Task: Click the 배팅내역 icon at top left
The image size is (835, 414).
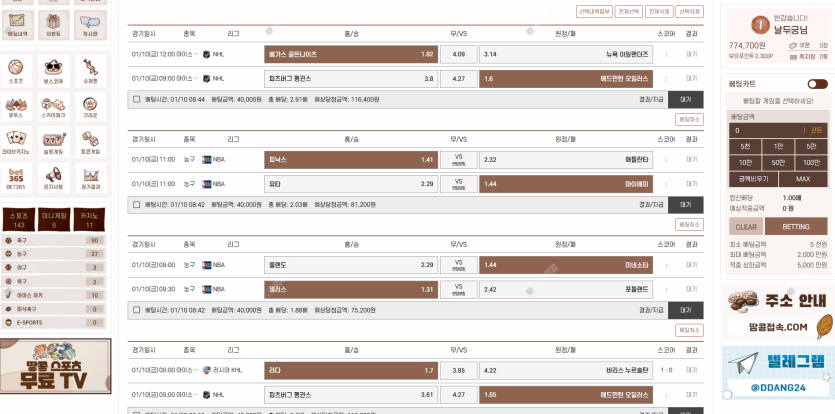Action: pyautogui.click(x=17, y=23)
